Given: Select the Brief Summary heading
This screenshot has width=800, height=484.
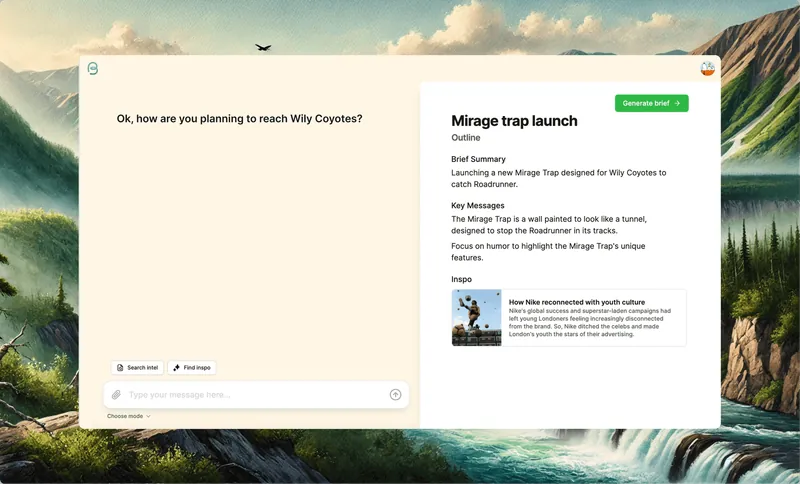Looking at the screenshot, I should pyautogui.click(x=478, y=159).
